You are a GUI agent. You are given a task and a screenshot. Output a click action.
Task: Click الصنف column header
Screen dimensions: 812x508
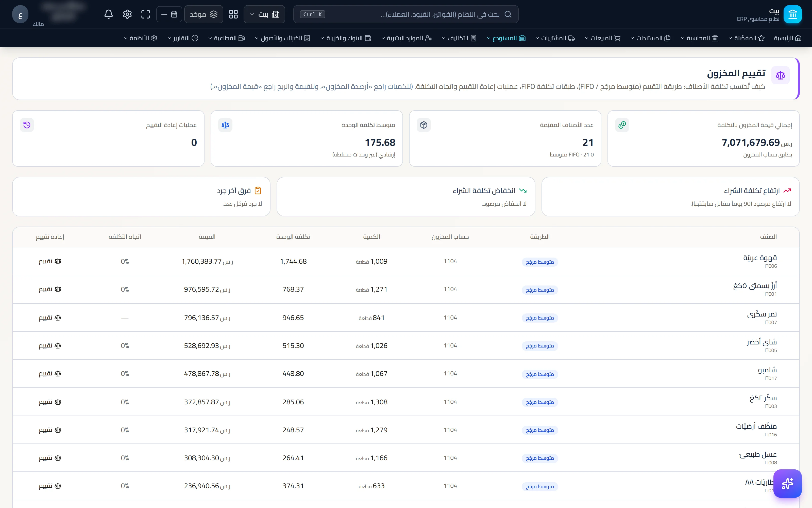(x=768, y=236)
